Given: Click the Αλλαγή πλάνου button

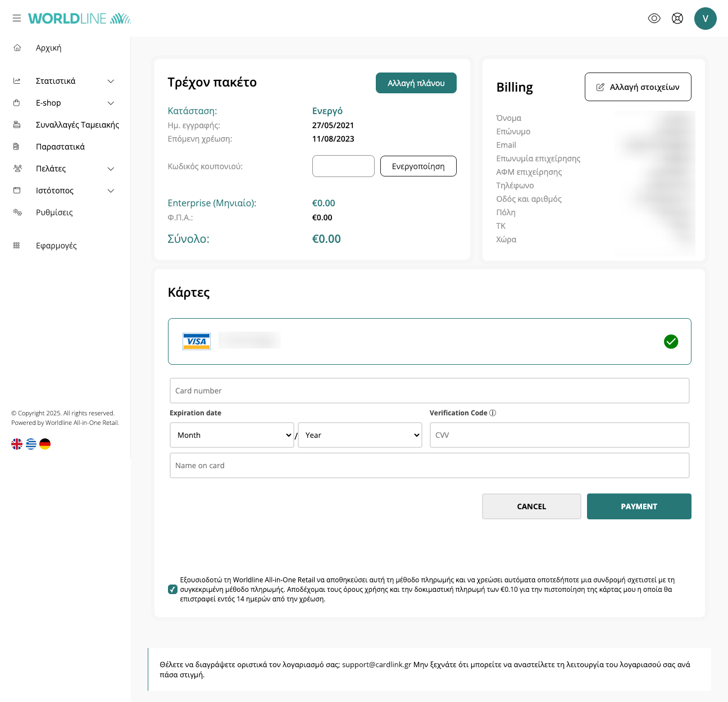Looking at the screenshot, I should 416,83.
